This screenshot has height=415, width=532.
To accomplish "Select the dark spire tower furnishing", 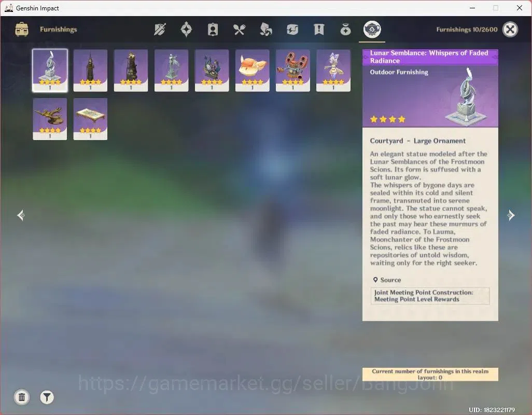I will tap(90, 70).
